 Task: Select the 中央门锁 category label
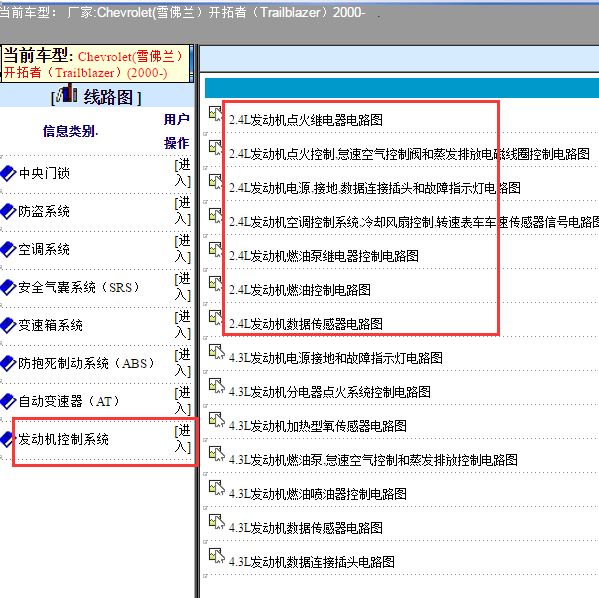pyautogui.click(x=44, y=173)
